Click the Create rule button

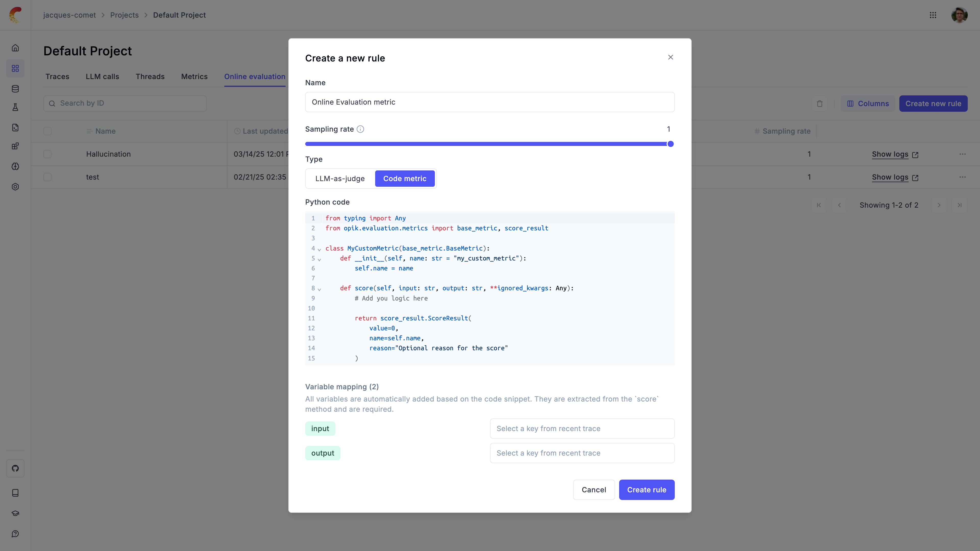point(646,490)
